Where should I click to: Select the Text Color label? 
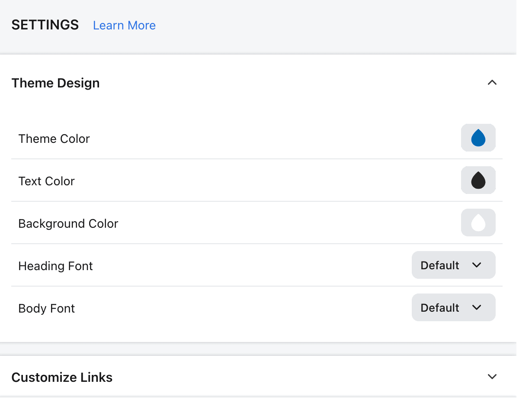click(x=46, y=181)
